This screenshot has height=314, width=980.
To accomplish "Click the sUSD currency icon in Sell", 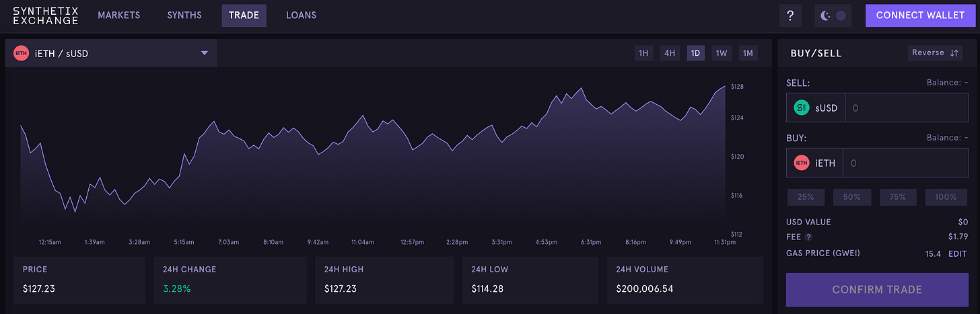I will [x=801, y=108].
